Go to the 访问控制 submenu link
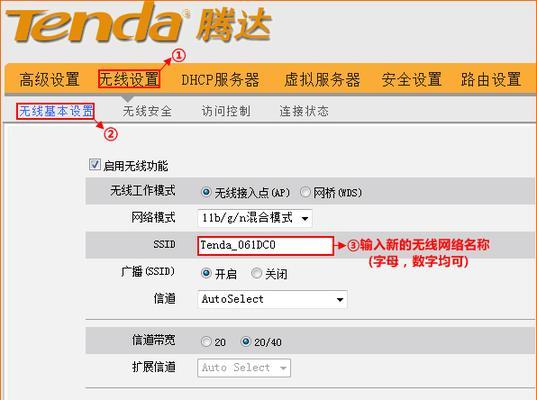The height and width of the screenshot is (400, 537). (x=226, y=111)
